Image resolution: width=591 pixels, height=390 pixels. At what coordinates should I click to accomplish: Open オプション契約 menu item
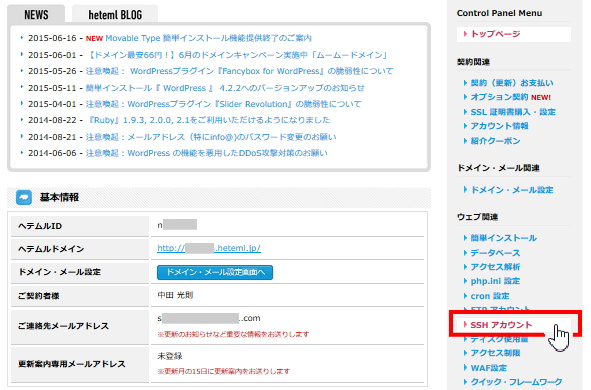[499, 97]
